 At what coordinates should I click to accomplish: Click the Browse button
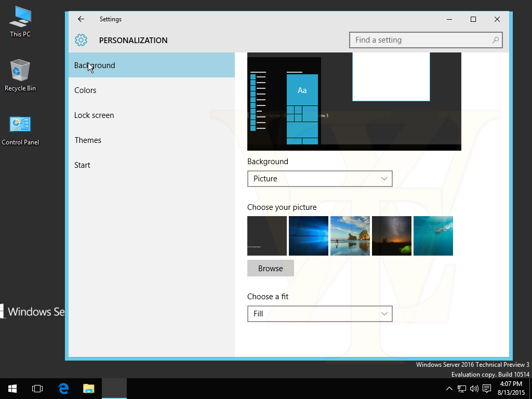point(271,268)
